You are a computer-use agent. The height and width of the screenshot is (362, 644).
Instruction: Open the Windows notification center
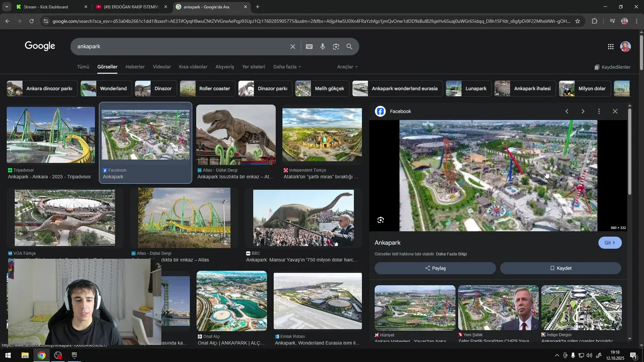click(x=633, y=355)
